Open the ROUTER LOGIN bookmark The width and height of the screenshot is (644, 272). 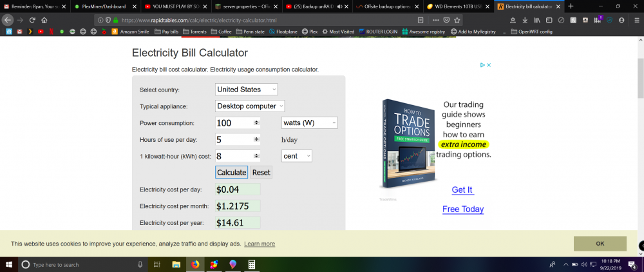coord(378,31)
